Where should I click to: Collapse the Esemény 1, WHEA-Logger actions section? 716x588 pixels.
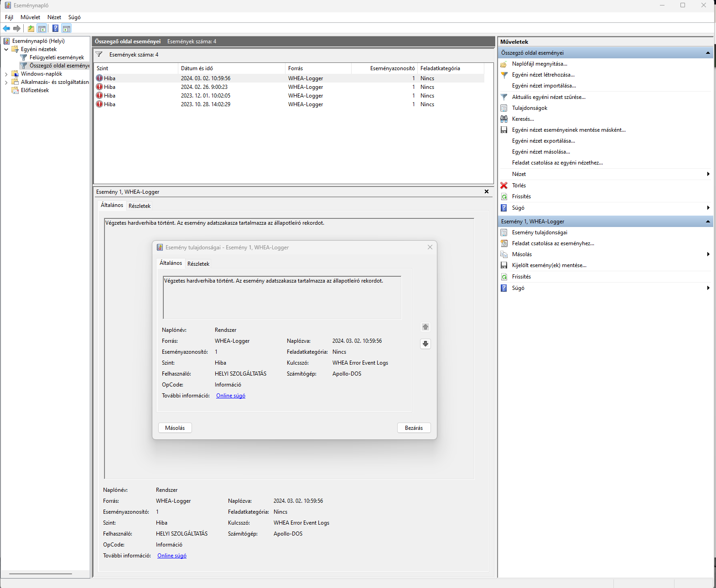pos(708,222)
